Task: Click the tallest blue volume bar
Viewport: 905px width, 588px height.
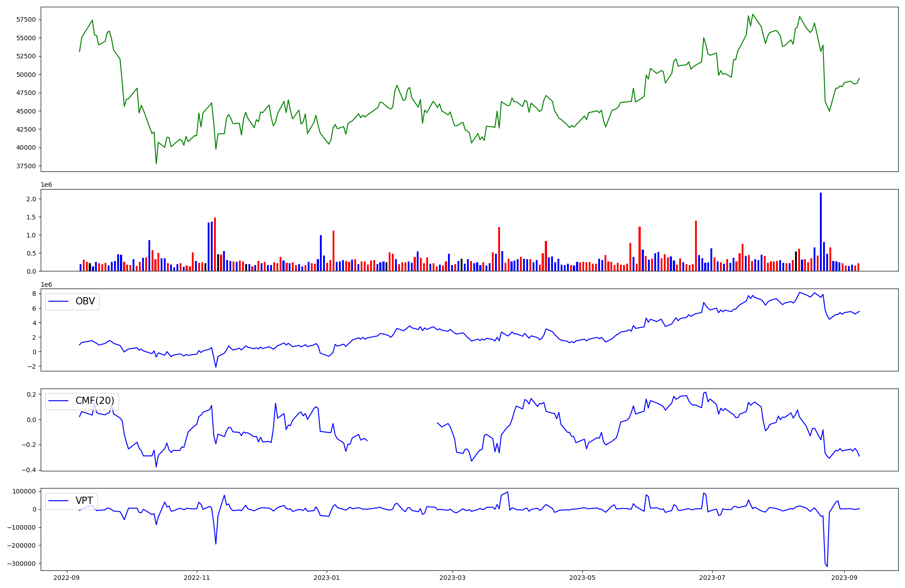Action: [820, 232]
